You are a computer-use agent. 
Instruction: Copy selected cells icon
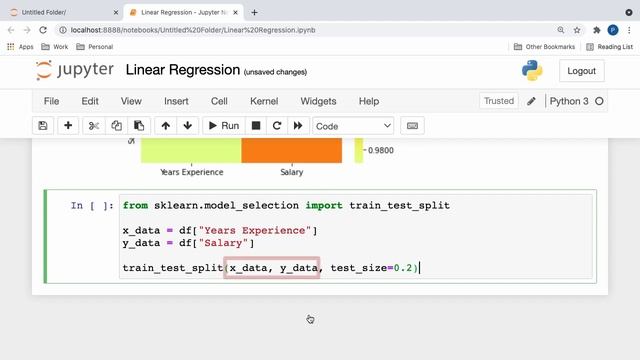coord(116,126)
